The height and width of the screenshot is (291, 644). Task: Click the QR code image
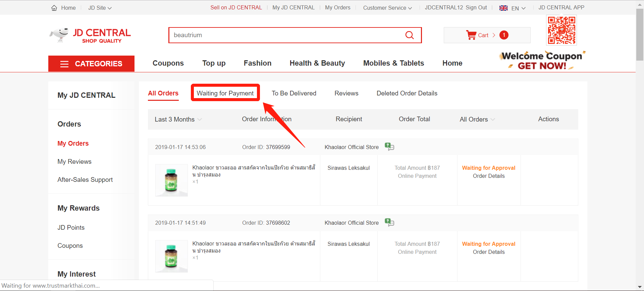(x=561, y=30)
